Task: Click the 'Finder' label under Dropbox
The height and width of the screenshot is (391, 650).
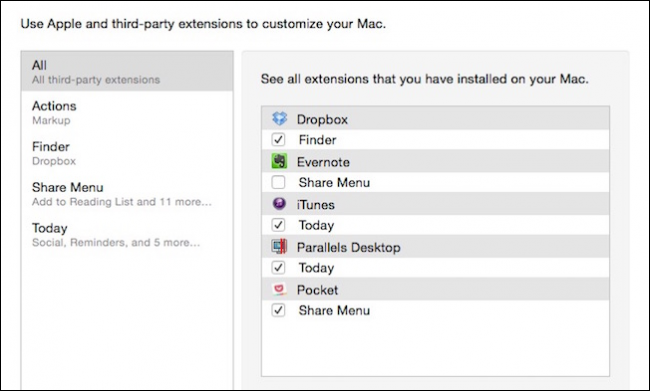Action: pos(317,140)
